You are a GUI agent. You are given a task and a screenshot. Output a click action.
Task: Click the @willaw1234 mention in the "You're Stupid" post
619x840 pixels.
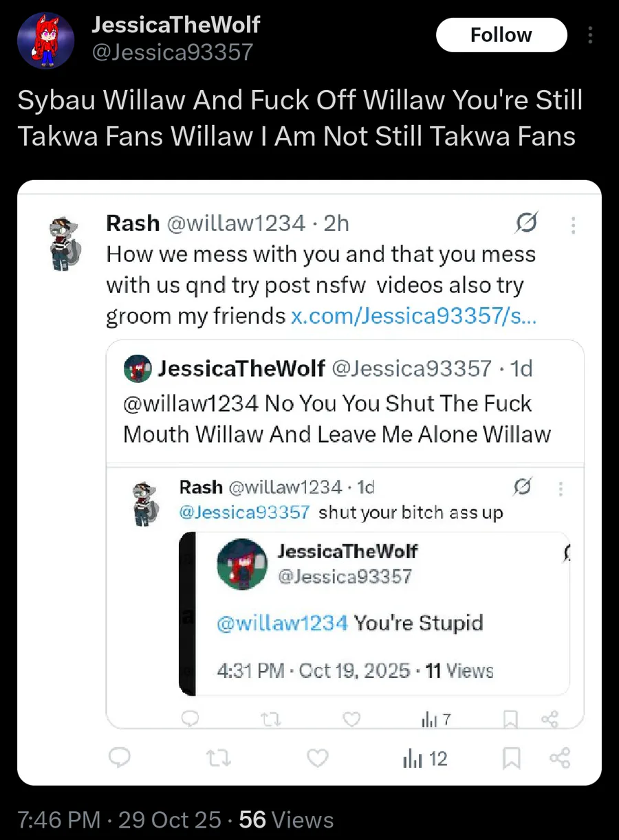point(282,623)
